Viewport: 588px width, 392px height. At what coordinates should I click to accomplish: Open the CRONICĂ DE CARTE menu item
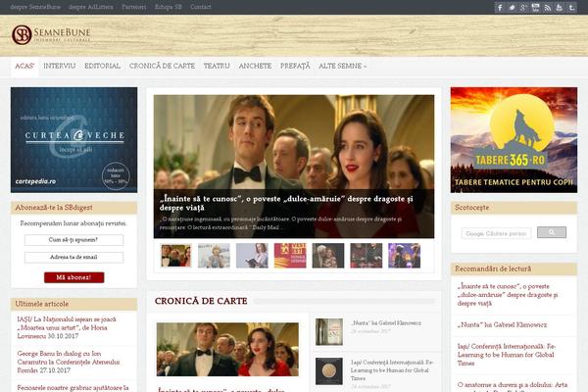pyautogui.click(x=162, y=66)
